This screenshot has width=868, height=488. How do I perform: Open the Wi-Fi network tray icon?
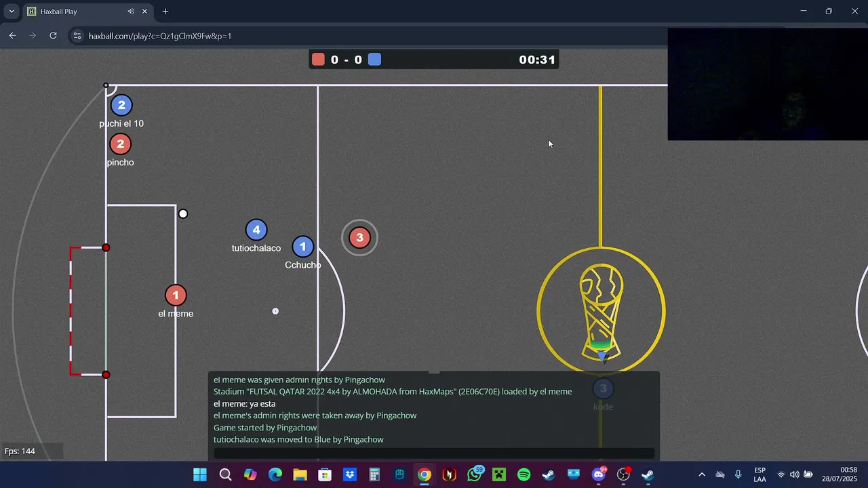tap(781, 474)
